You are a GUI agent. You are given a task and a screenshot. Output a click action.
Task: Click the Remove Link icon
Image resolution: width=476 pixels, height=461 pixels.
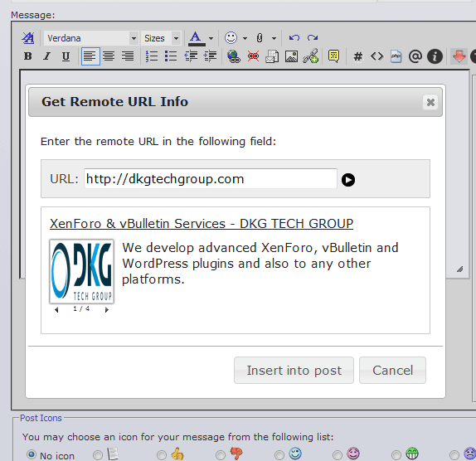[x=253, y=56]
